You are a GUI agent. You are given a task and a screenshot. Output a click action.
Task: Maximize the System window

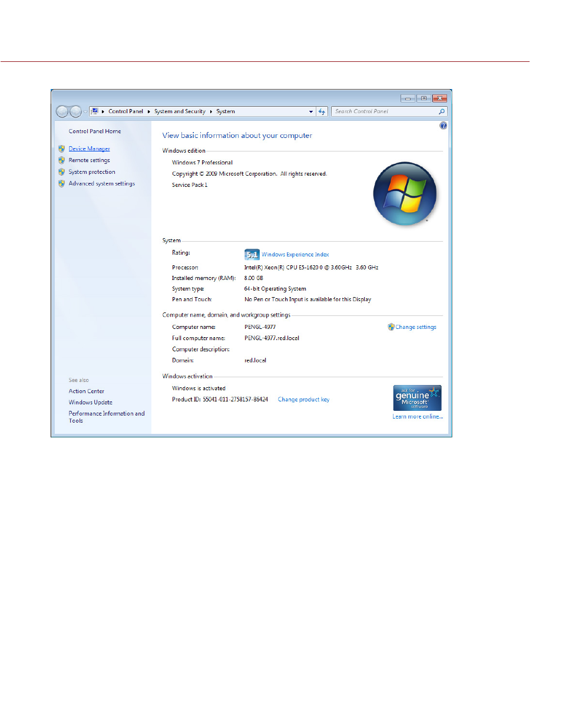424,98
